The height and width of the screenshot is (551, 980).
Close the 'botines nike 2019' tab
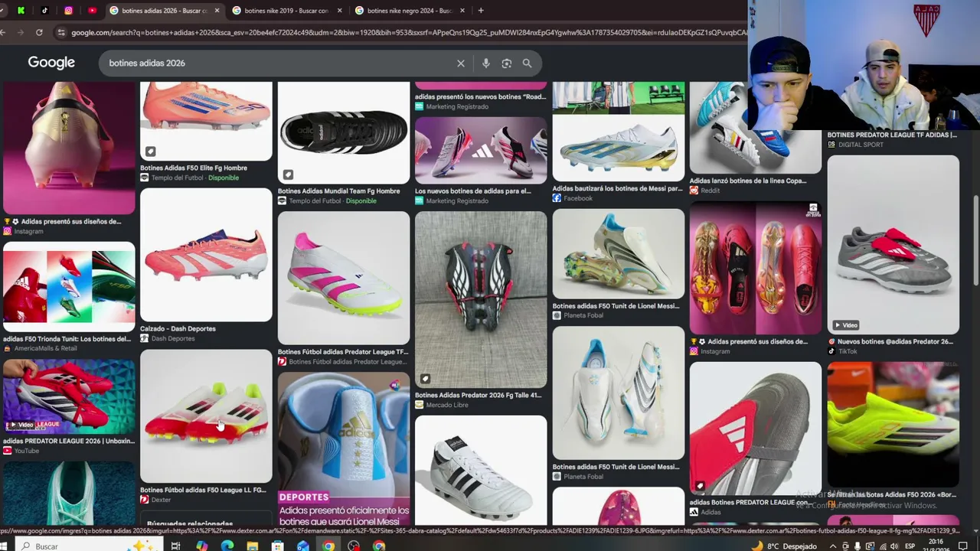340,11
